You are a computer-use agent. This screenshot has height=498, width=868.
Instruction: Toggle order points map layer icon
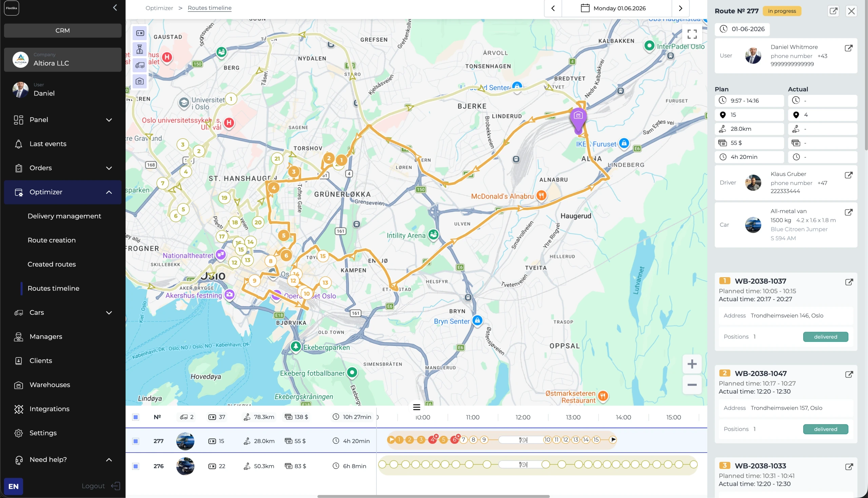[140, 33]
